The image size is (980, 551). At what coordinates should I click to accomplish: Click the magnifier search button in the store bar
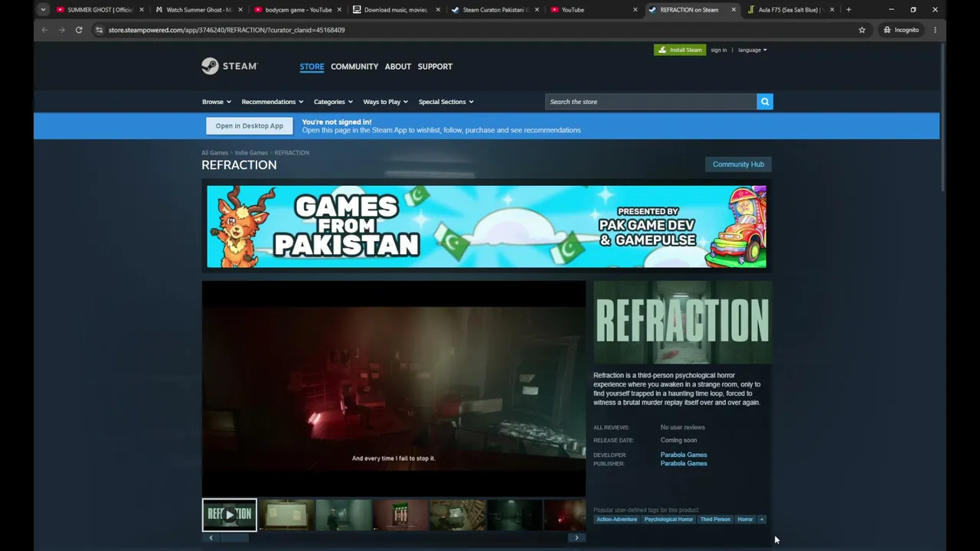765,102
